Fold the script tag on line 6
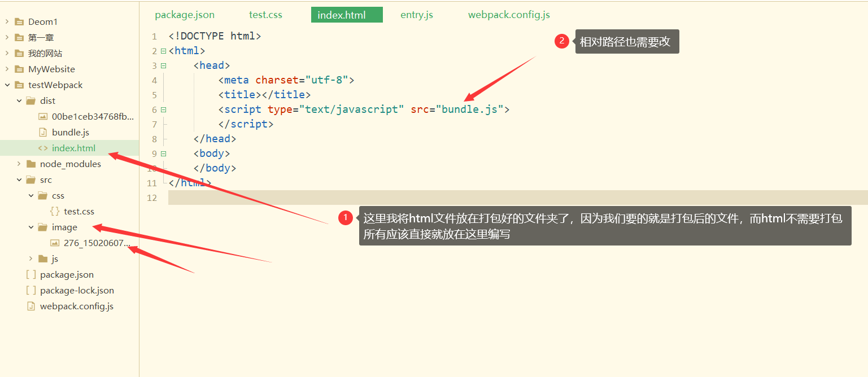Screen dimensions: 868x377 (163, 109)
